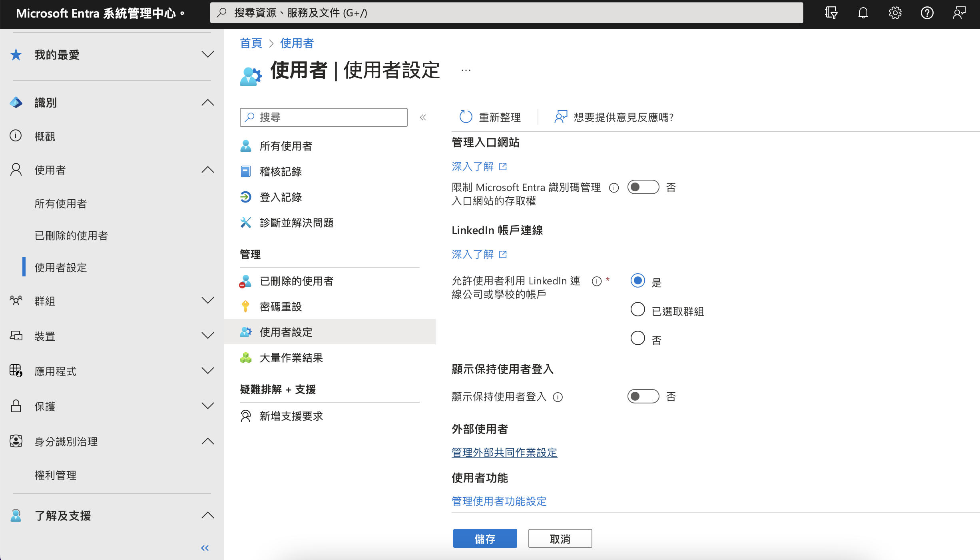Click the 首頁 breadcrumb

(251, 43)
